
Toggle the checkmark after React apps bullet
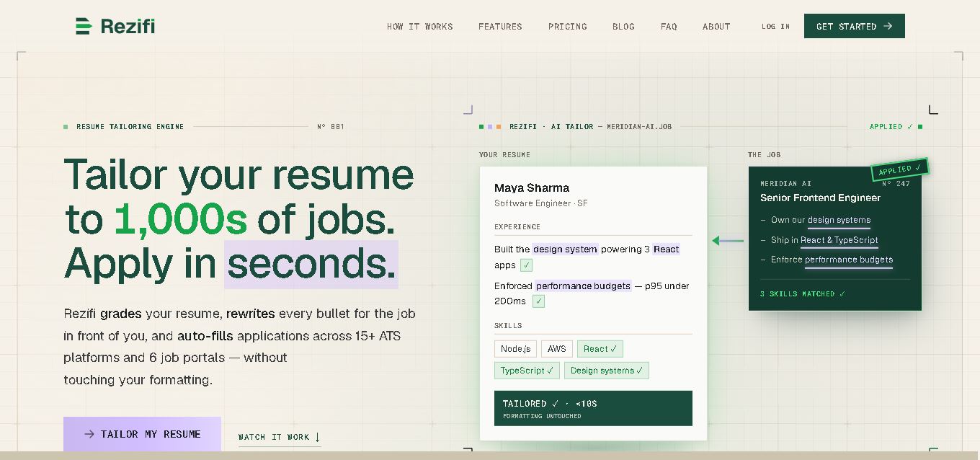pos(526,265)
